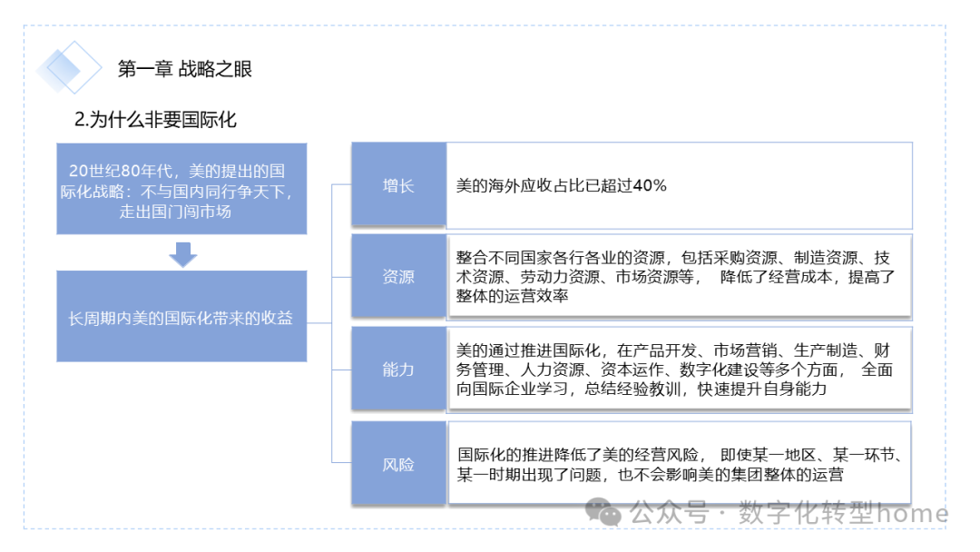The width and height of the screenshot is (980, 552).
Task: Click the chapter title 第一章 战略之眼
Action: (184, 69)
